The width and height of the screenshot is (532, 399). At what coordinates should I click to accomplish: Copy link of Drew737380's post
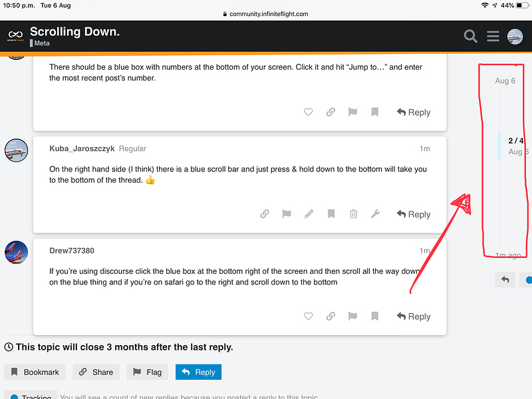click(331, 317)
